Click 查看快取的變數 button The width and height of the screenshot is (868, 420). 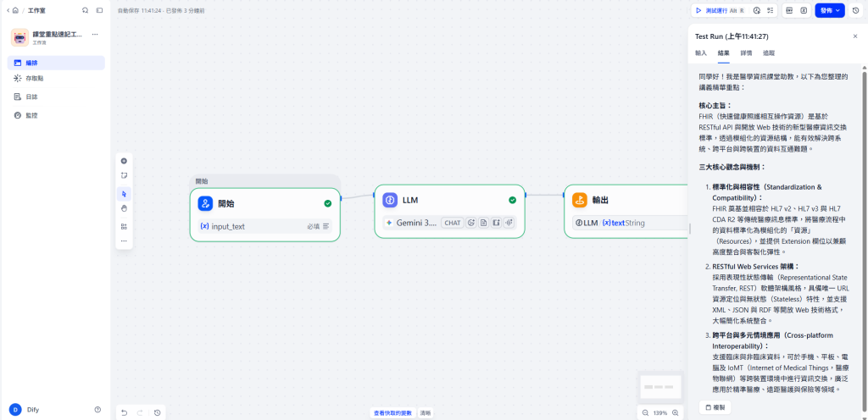[x=392, y=413]
